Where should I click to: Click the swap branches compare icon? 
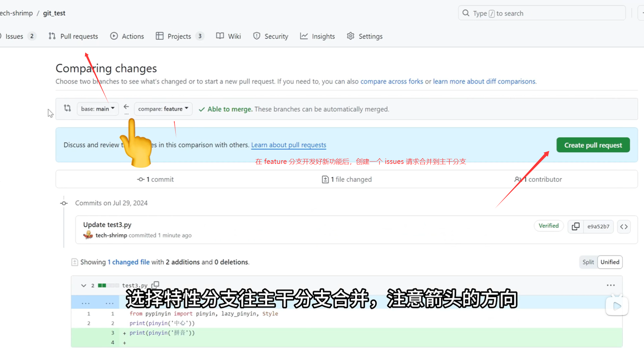tap(67, 108)
